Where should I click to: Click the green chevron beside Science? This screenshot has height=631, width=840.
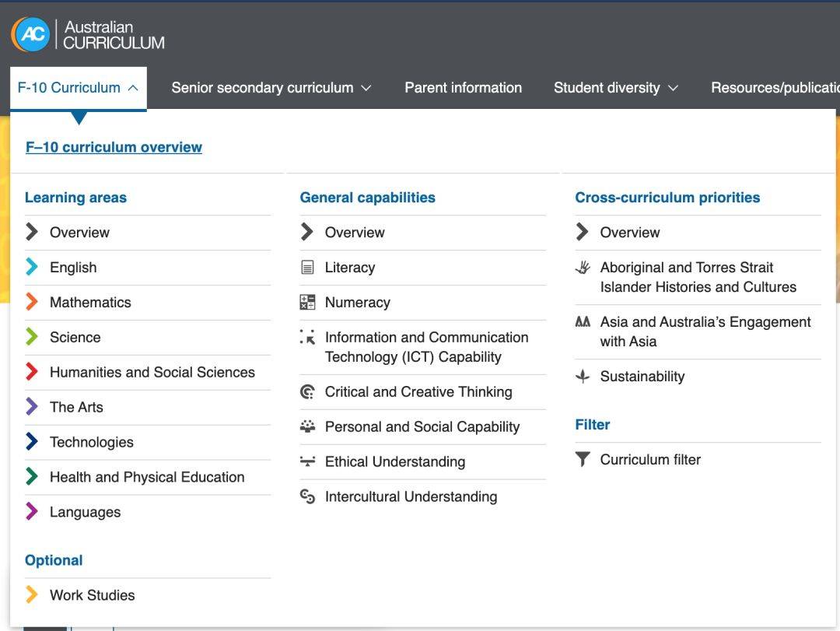coord(32,337)
